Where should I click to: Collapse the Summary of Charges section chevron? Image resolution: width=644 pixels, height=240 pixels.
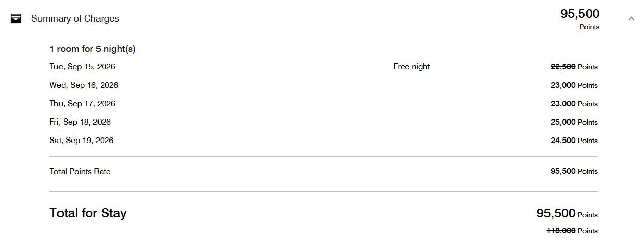631,18
